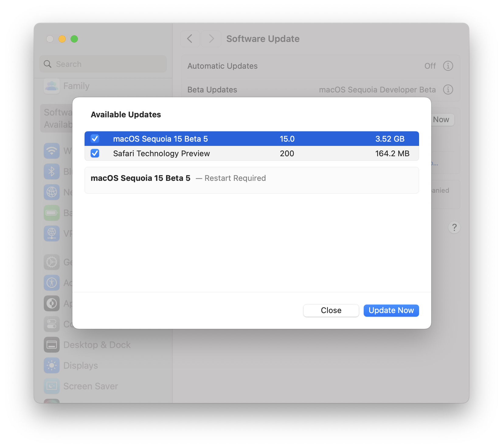503x448 pixels.
Task: Click the Screen Saver icon
Action: tap(52, 386)
